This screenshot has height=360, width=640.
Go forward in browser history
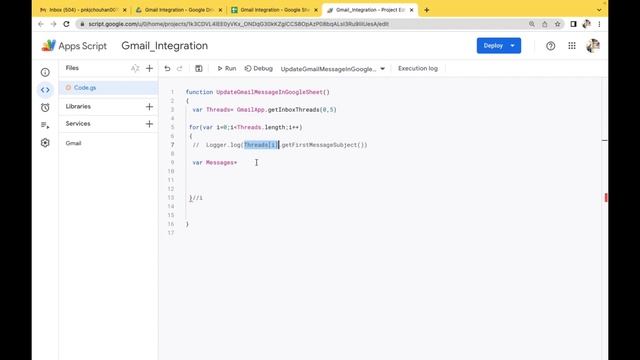[53, 24]
